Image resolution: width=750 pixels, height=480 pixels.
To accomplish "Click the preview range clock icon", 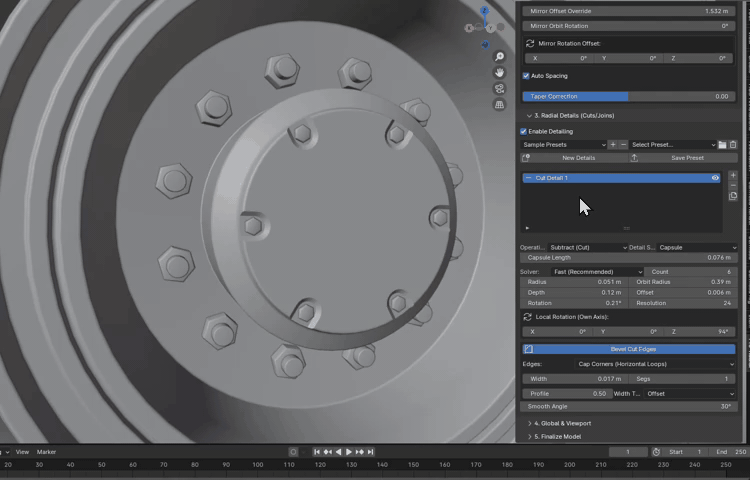I will 656,452.
